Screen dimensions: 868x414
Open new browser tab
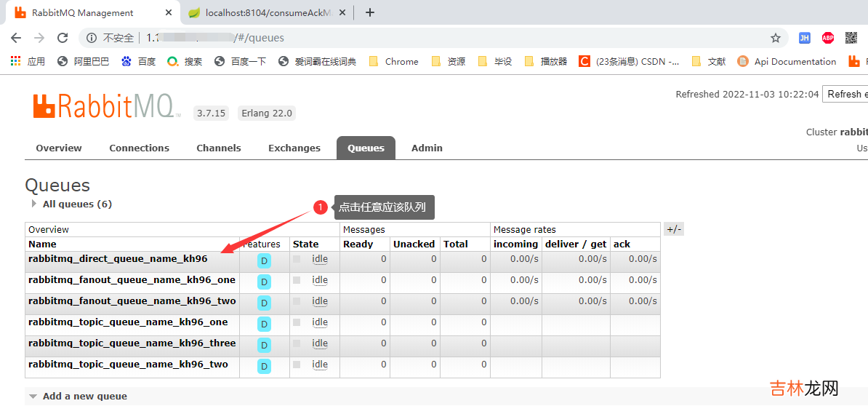coord(370,12)
